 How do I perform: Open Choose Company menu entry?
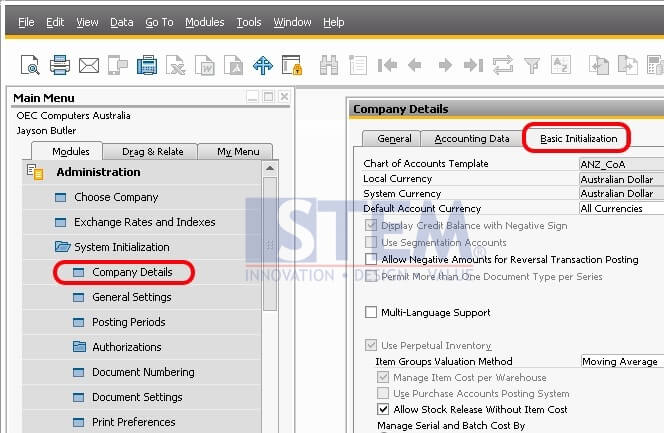point(116,197)
